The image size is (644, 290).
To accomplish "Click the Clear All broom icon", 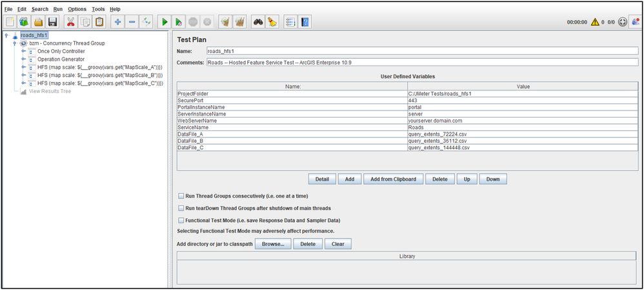I will [x=272, y=22].
